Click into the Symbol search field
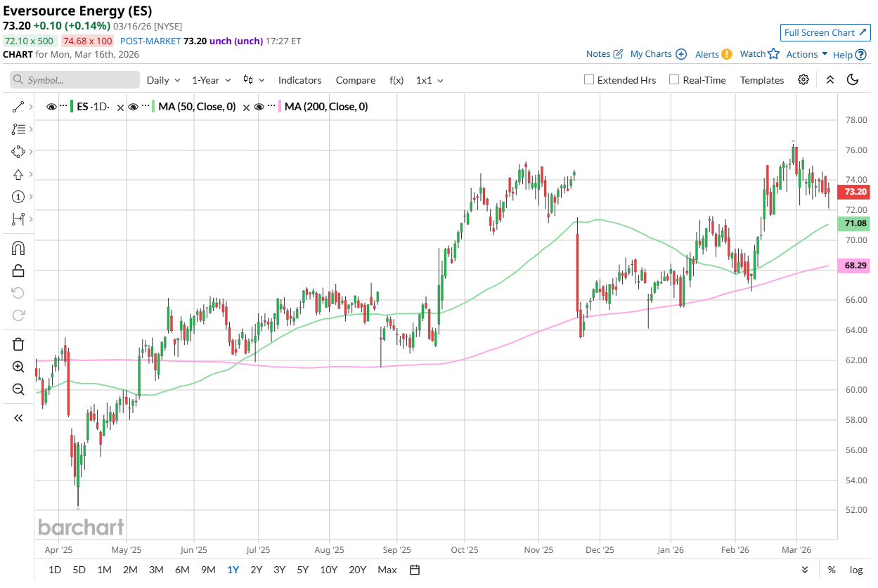This screenshot has width=878, height=588. (75, 80)
